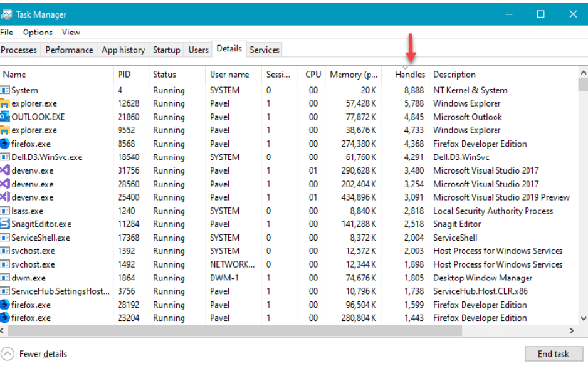This screenshot has width=588, height=366.
Task: Switch to the Performance tab
Action: tap(69, 50)
